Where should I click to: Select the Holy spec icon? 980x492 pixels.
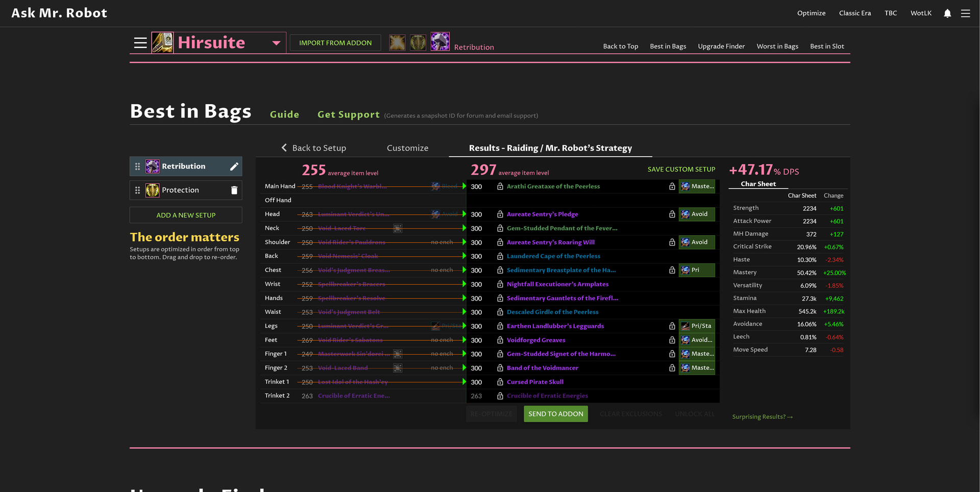[x=397, y=42]
